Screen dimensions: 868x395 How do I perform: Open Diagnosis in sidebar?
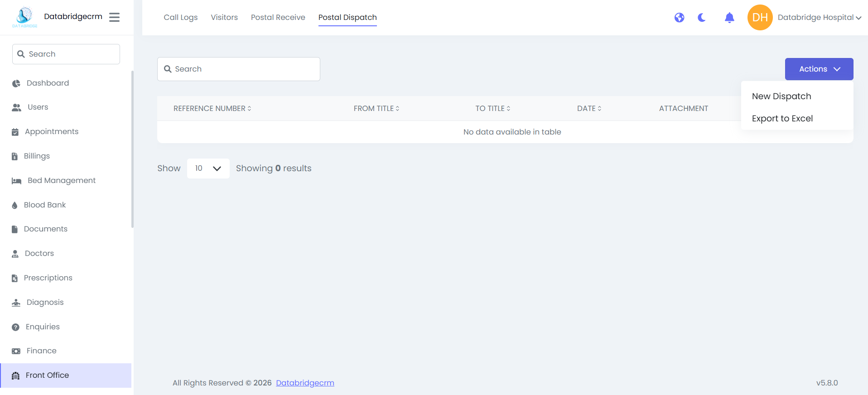[66, 303]
